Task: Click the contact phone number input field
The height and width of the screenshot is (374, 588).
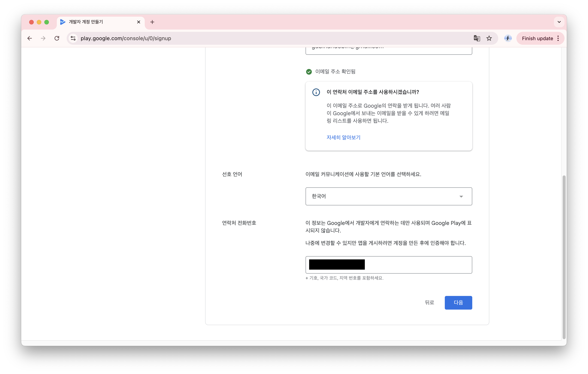Action: [x=388, y=264]
